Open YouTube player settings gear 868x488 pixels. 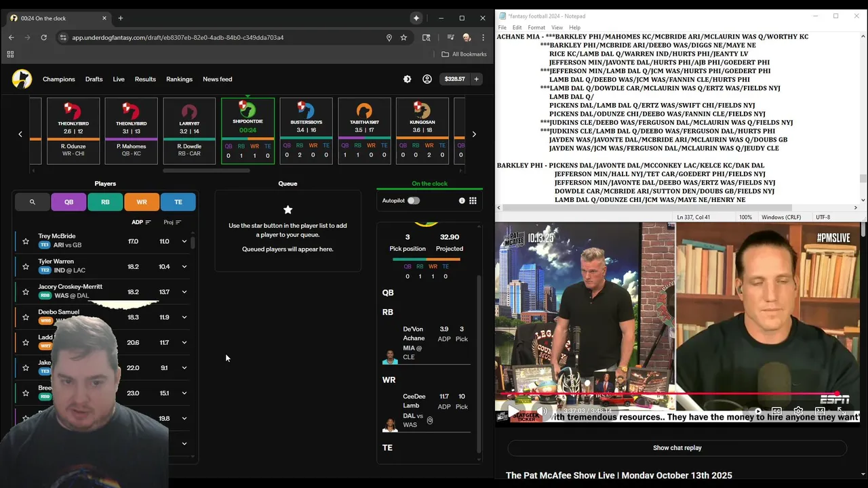click(x=798, y=411)
